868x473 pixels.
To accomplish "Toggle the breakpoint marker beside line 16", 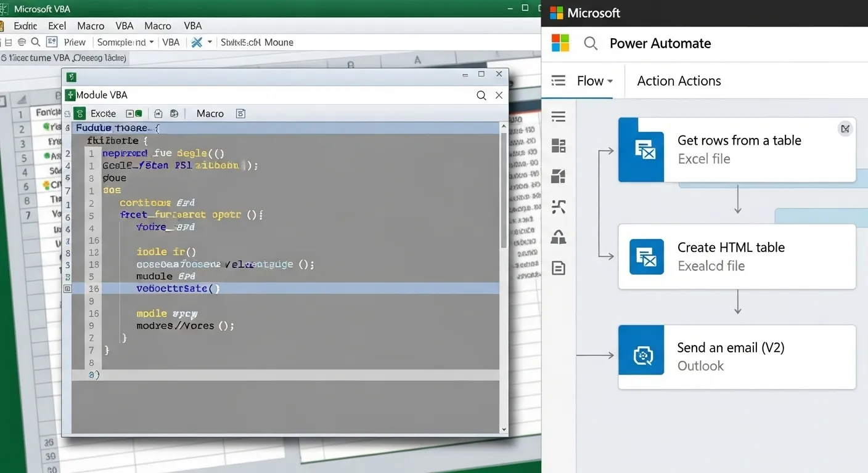I will click(x=68, y=288).
